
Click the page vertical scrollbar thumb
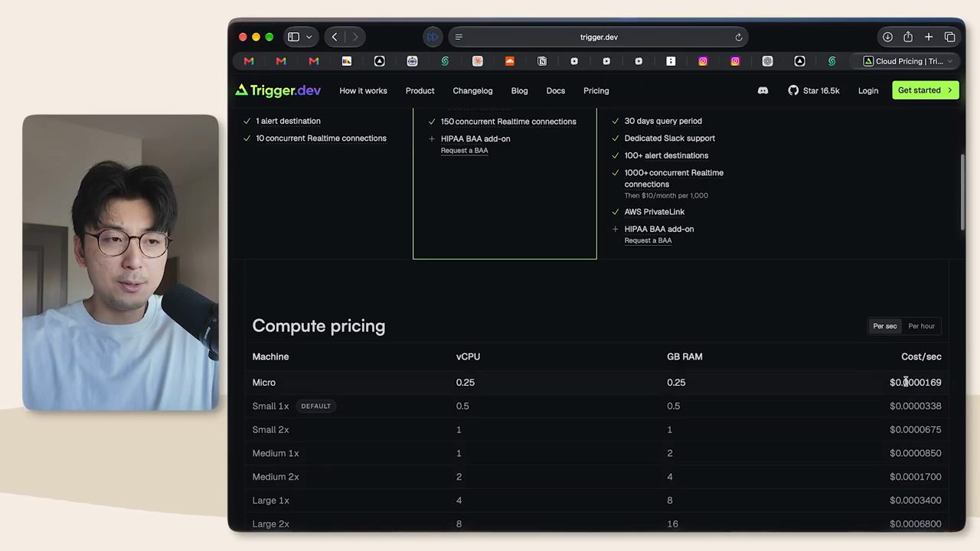point(962,191)
